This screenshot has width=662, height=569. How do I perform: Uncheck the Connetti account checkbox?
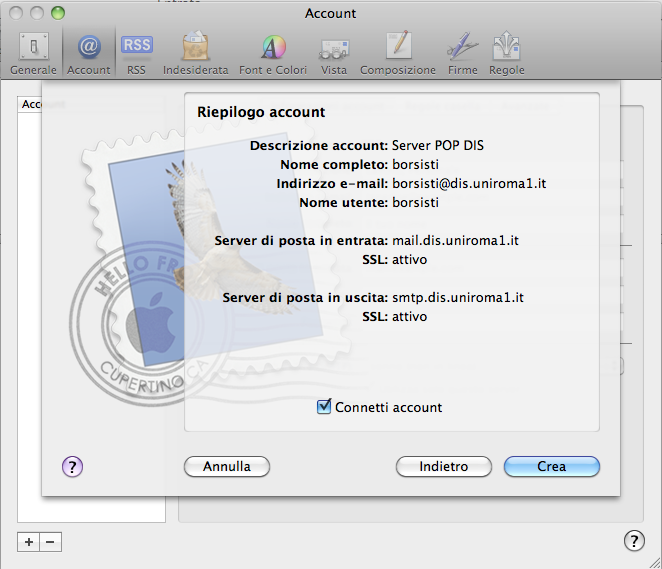click(x=323, y=407)
